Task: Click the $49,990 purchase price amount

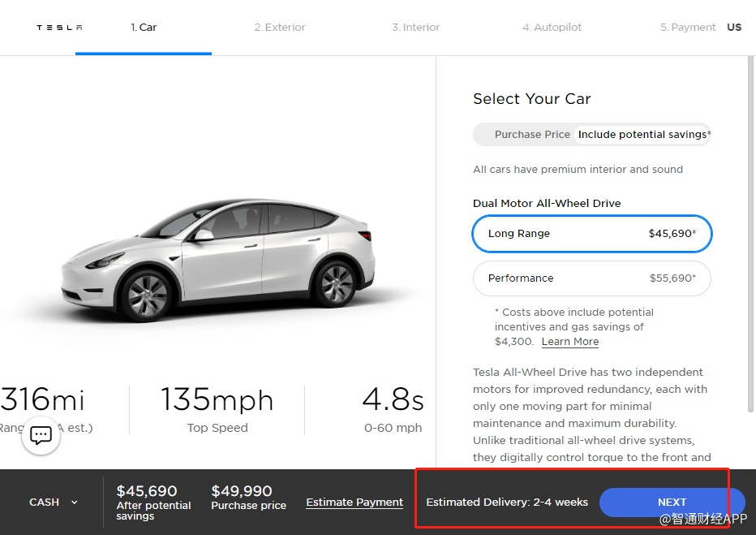Action: coord(242,491)
